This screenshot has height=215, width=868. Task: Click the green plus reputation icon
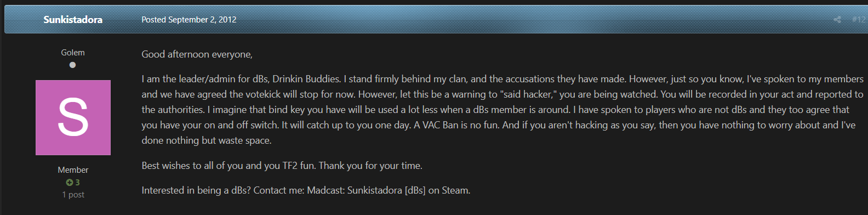(70, 182)
